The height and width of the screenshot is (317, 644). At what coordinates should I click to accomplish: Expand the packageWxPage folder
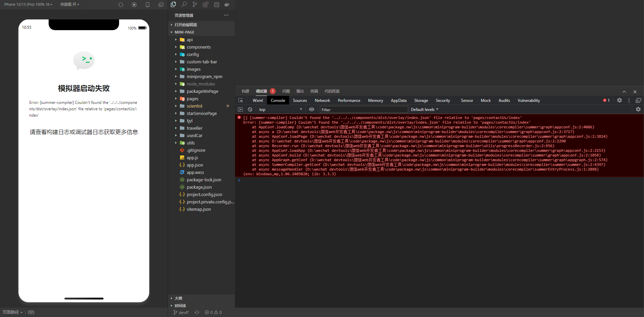coord(201,91)
